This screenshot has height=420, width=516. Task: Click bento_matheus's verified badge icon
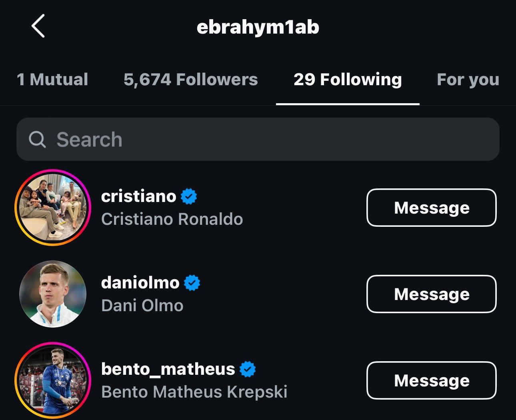tap(248, 369)
